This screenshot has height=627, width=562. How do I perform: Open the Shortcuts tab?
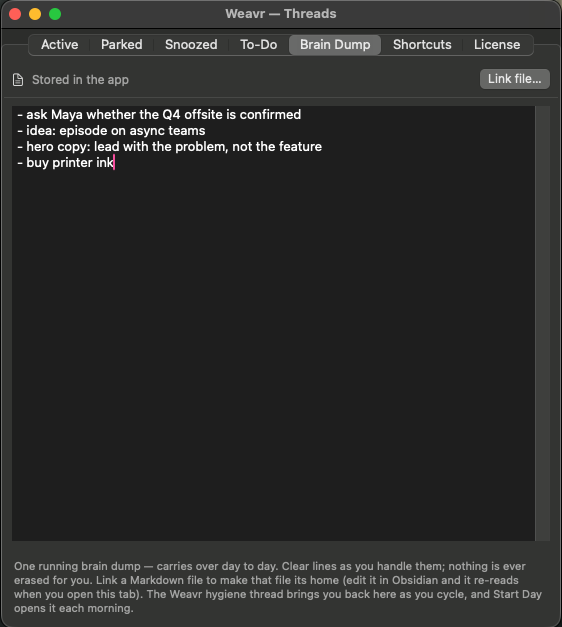[422, 44]
